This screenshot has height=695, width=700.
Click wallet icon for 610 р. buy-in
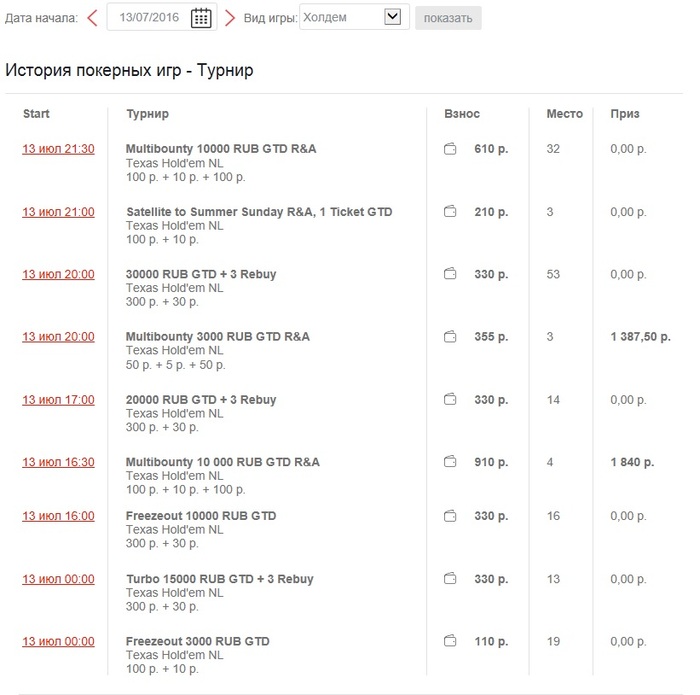450,149
